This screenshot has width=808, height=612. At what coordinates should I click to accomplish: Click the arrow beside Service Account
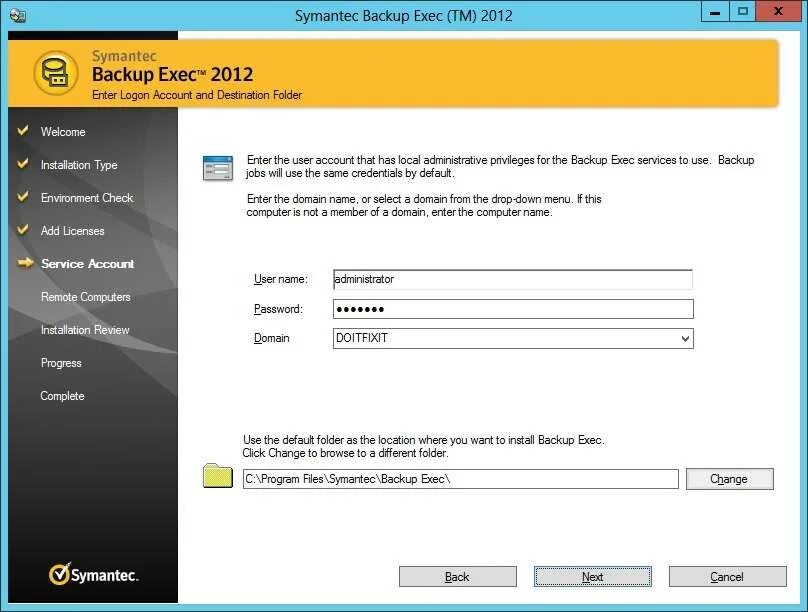[x=25, y=263]
